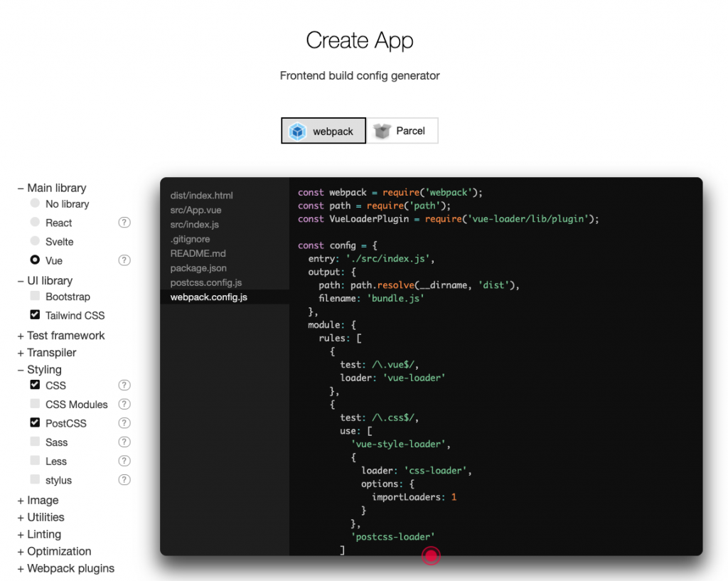
Task: Collapse the Styling section
Action: (40, 370)
